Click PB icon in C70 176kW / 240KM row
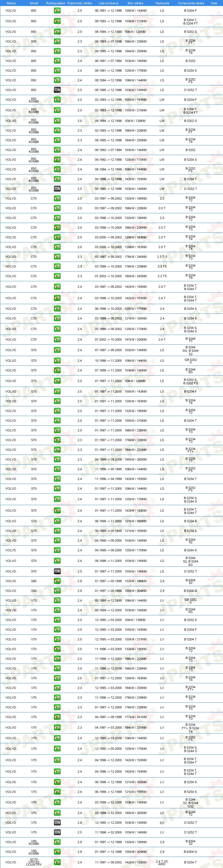This screenshot has height=868, width=223. [x=57, y=257]
